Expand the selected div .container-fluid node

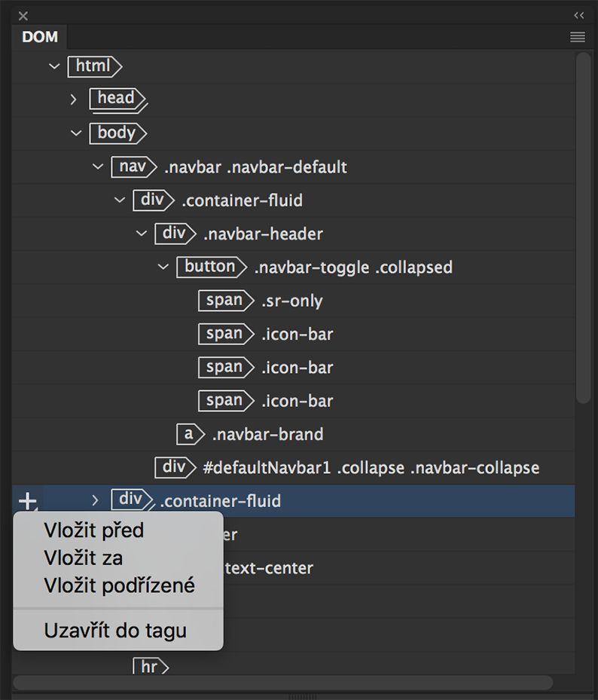coord(95,500)
